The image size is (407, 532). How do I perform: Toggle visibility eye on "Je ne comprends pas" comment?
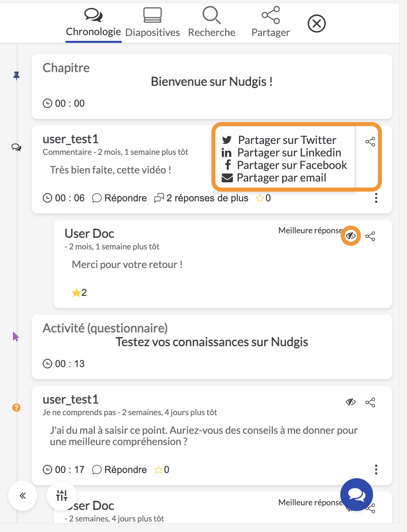[351, 402]
